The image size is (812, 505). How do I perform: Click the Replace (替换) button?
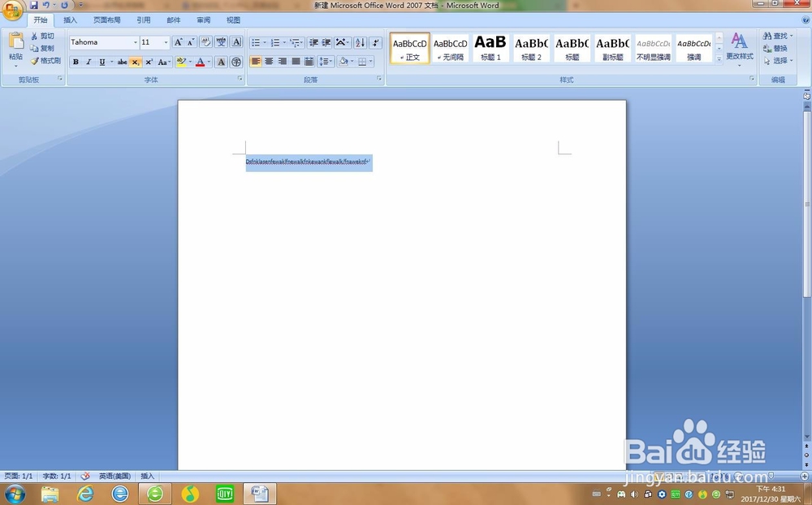[775, 48]
